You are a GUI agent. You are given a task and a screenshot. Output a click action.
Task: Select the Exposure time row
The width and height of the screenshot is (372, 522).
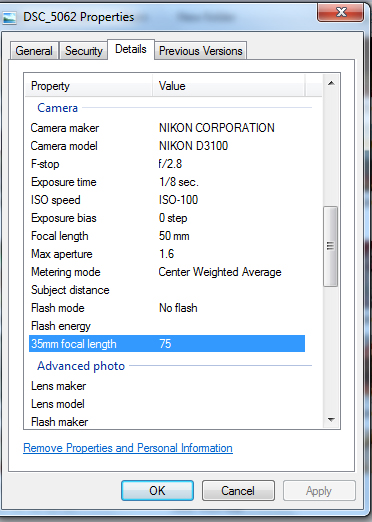pos(167,182)
